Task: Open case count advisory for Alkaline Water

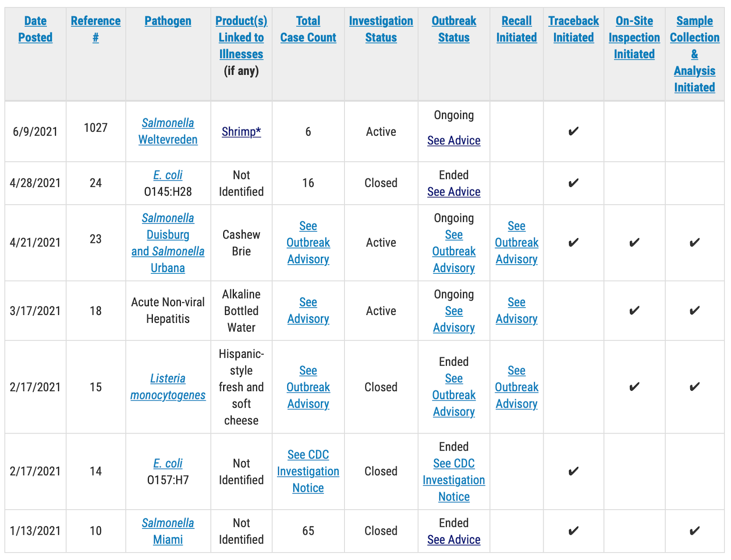Action: pos(308,311)
